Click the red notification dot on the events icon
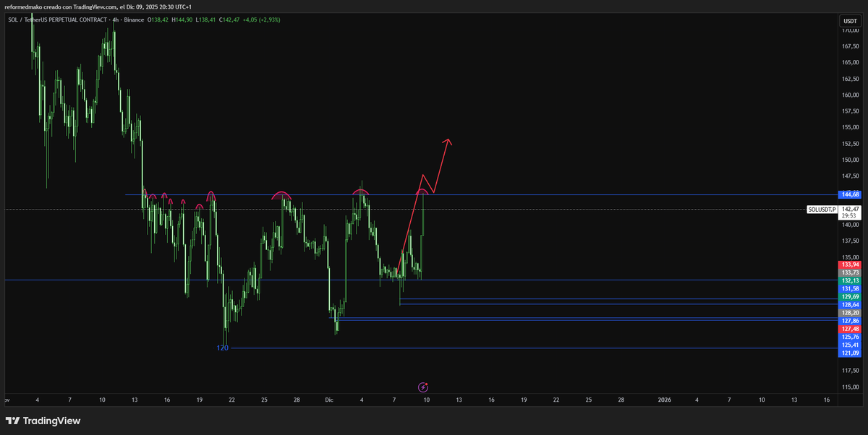 pyautogui.click(x=427, y=384)
